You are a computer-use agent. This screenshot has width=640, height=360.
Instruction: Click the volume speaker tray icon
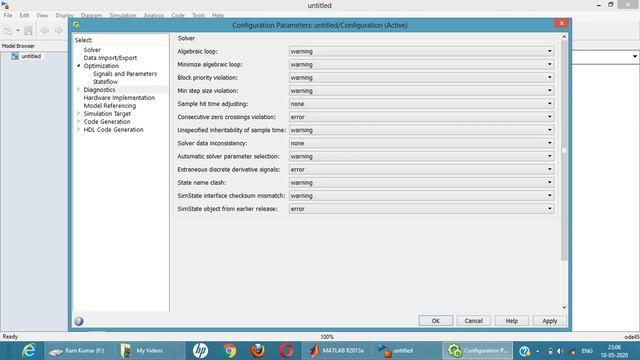560,351
